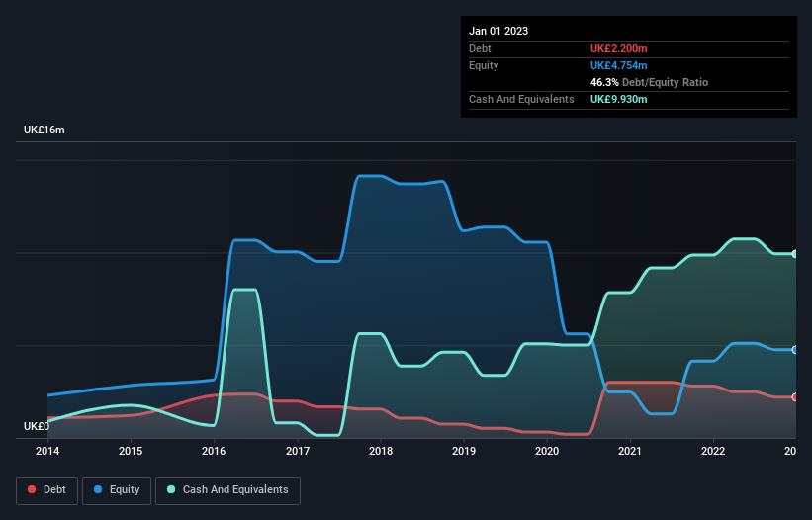Toggle Cash And Equivalents legend button
The height and width of the screenshot is (520, 812).
click(227, 490)
